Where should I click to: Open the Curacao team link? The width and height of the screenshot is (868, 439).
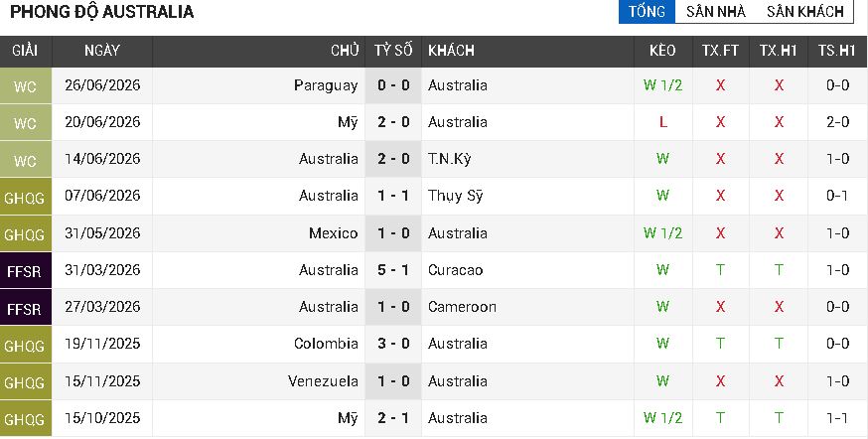pyautogui.click(x=455, y=270)
